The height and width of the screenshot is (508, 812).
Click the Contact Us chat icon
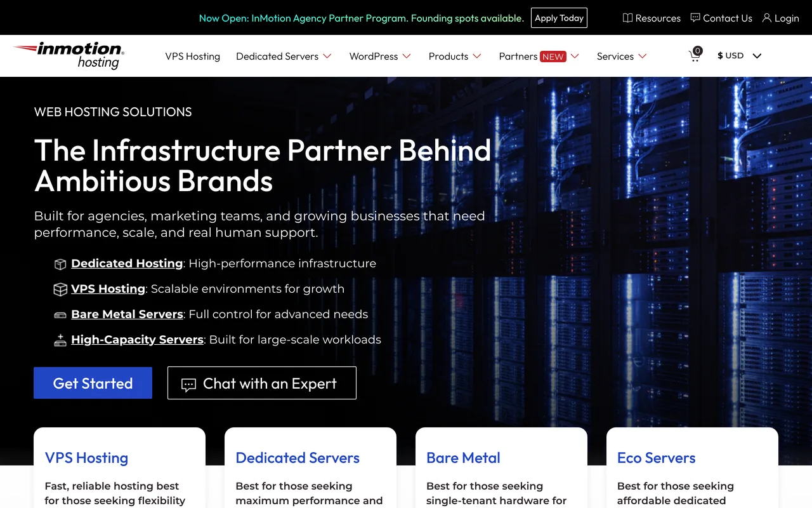coord(695,18)
